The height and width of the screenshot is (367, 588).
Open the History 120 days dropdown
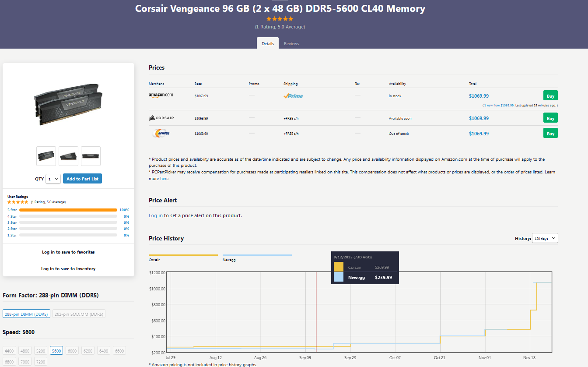point(545,238)
